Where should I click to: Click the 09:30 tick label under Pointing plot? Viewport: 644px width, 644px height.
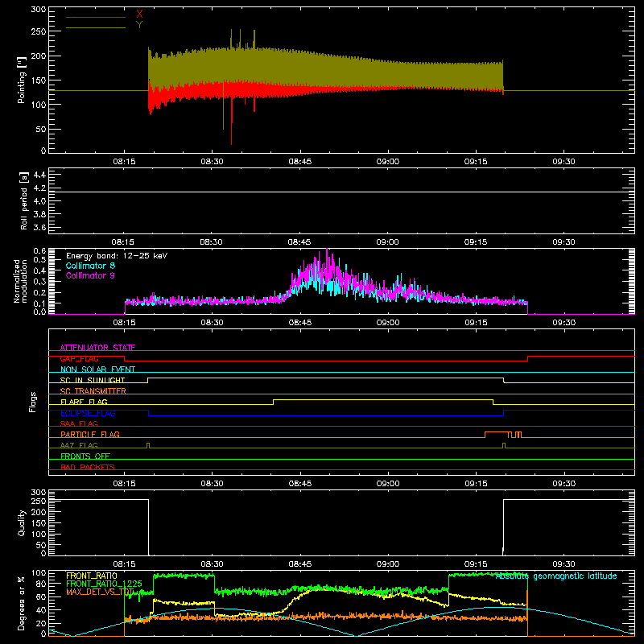click(x=563, y=162)
